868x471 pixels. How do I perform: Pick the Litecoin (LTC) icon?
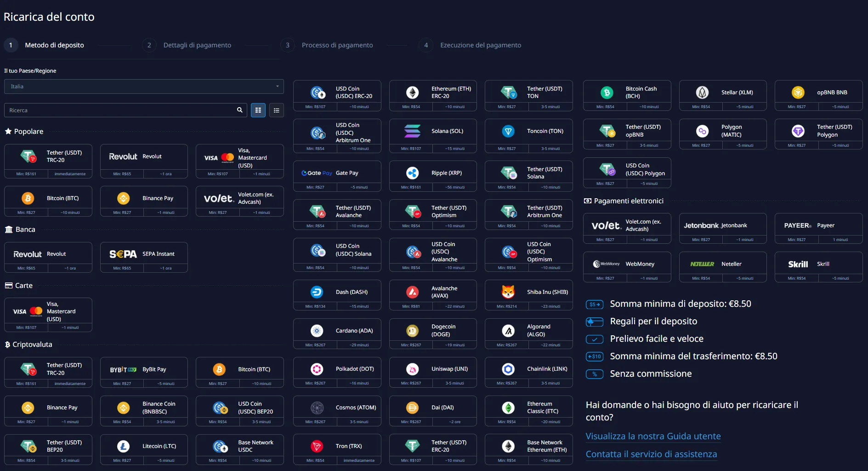123,446
